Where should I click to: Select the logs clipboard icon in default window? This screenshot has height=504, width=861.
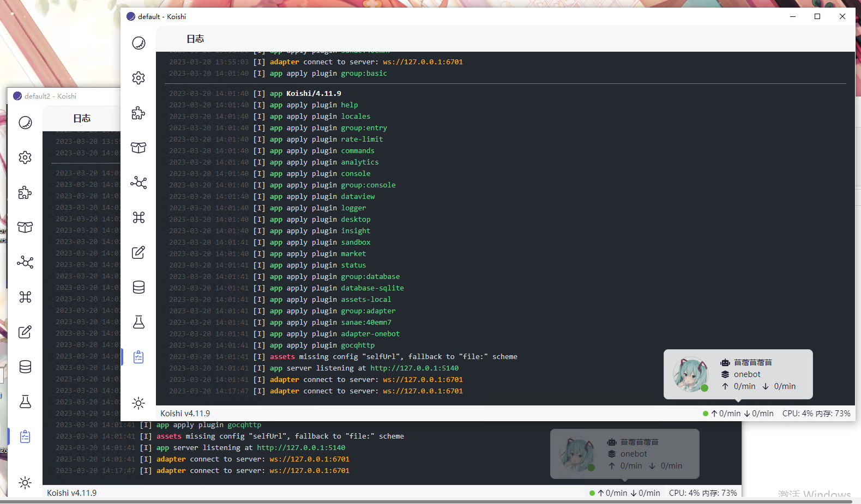coord(139,357)
